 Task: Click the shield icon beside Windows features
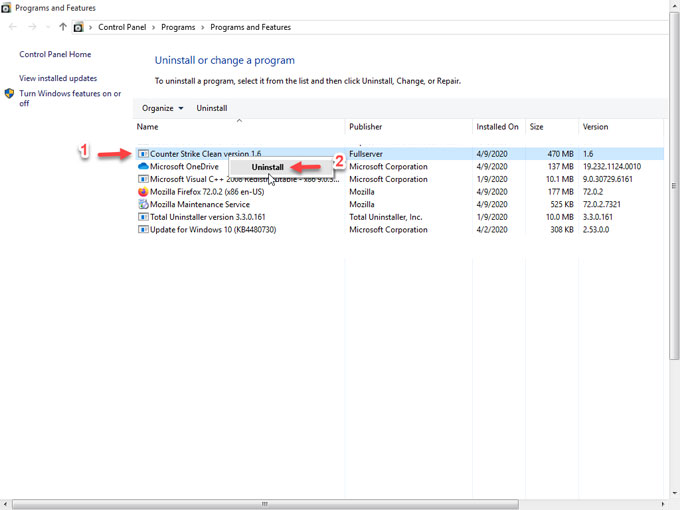click(x=10, y=93)
